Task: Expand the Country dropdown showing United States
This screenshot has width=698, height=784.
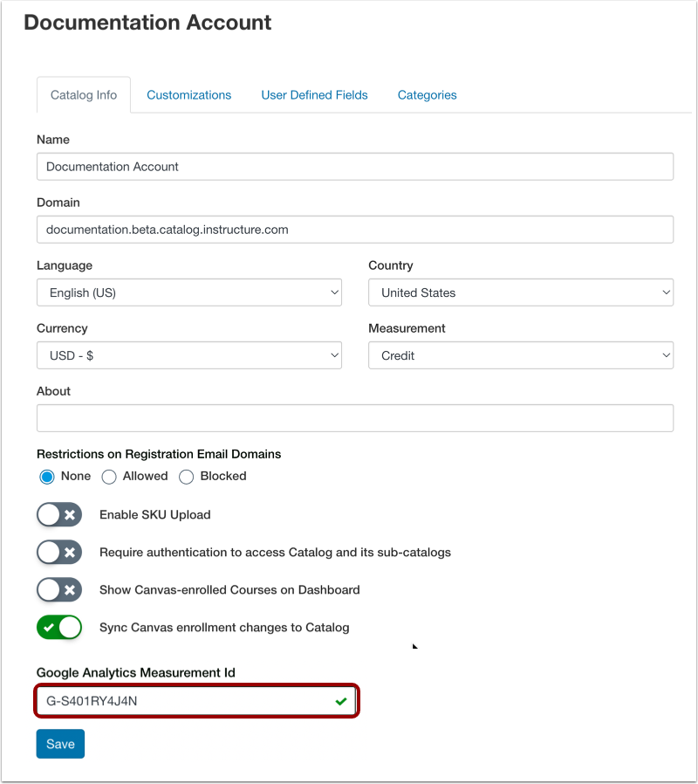Action: point(521,292)
